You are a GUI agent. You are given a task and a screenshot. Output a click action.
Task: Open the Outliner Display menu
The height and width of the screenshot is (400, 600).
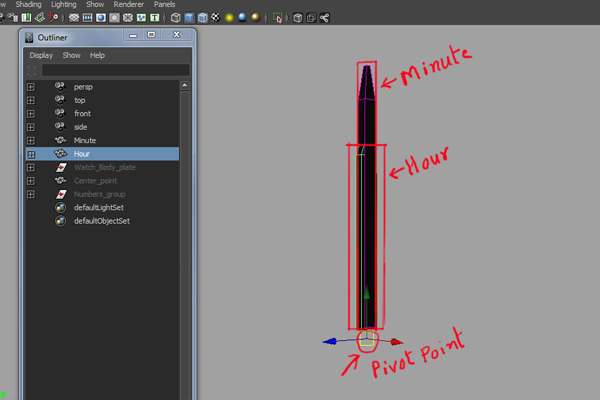coord(41,56)
